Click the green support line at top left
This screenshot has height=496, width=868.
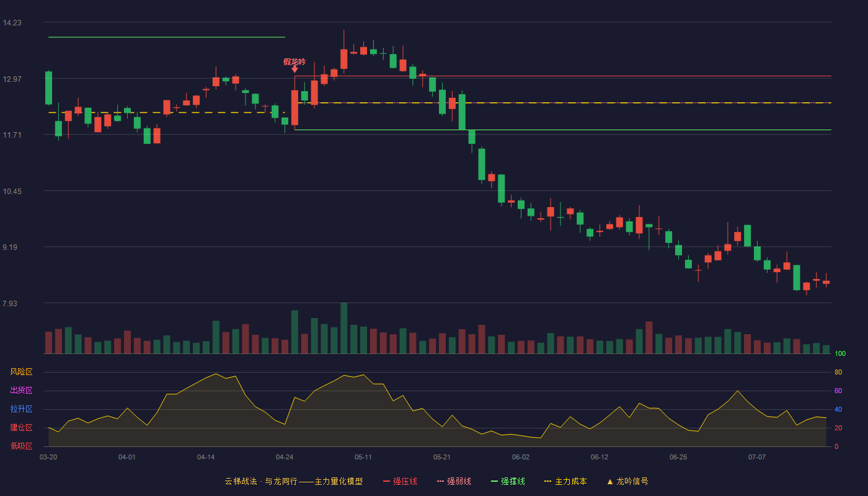tap(167, 37)
